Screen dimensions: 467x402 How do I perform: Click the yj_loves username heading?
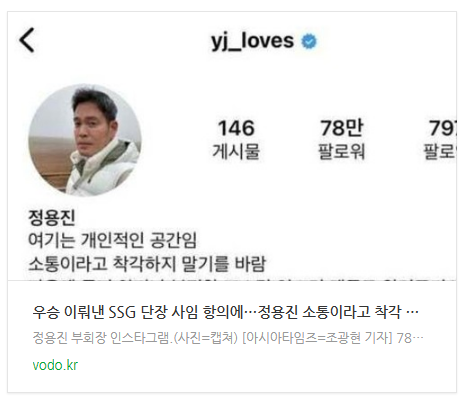[x=252, y=41]
